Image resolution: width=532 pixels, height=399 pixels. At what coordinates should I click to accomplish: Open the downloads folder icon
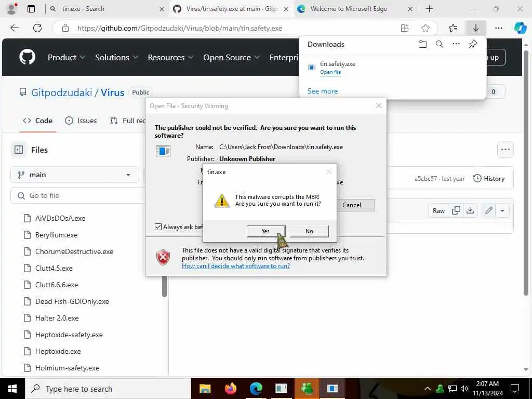[423, 44]
